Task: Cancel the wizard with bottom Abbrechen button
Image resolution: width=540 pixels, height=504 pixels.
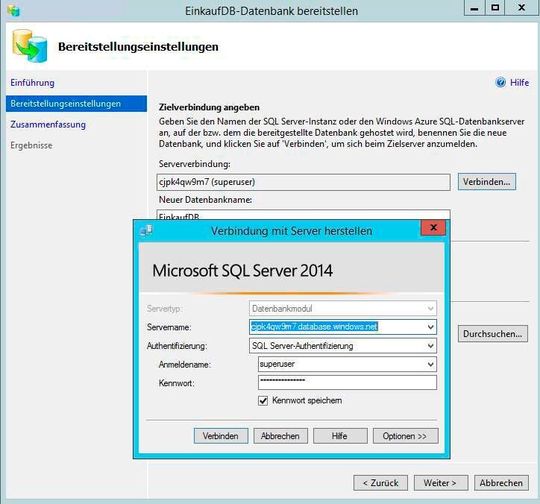Action: point(501,483)
